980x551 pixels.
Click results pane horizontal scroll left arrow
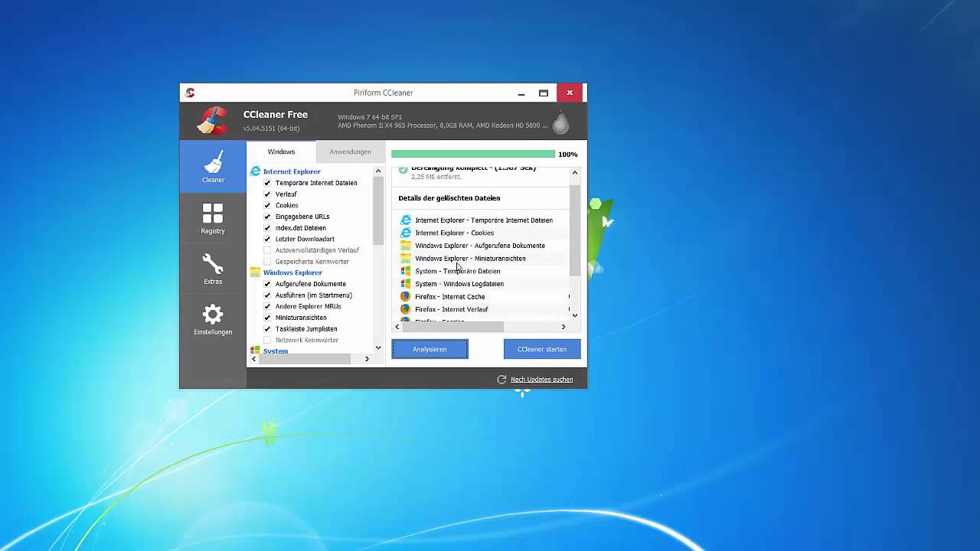(x=397, y=327)
